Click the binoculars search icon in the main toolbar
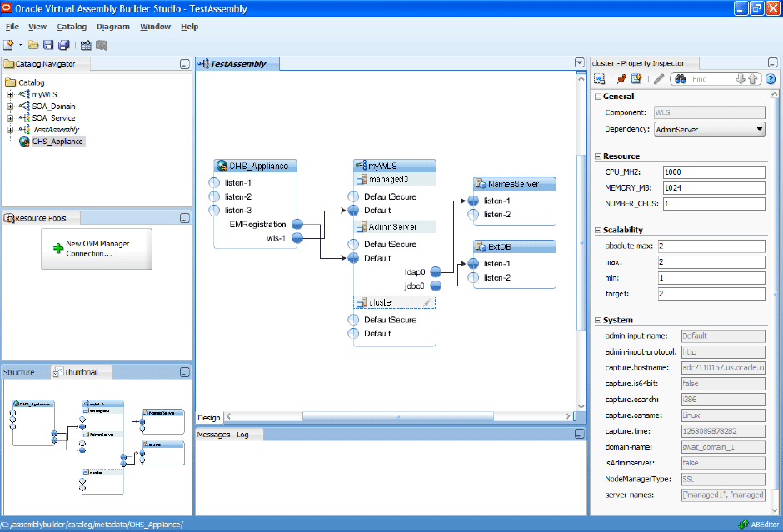The width and height of the screenshot is (783, 532). tap(86, 46)
